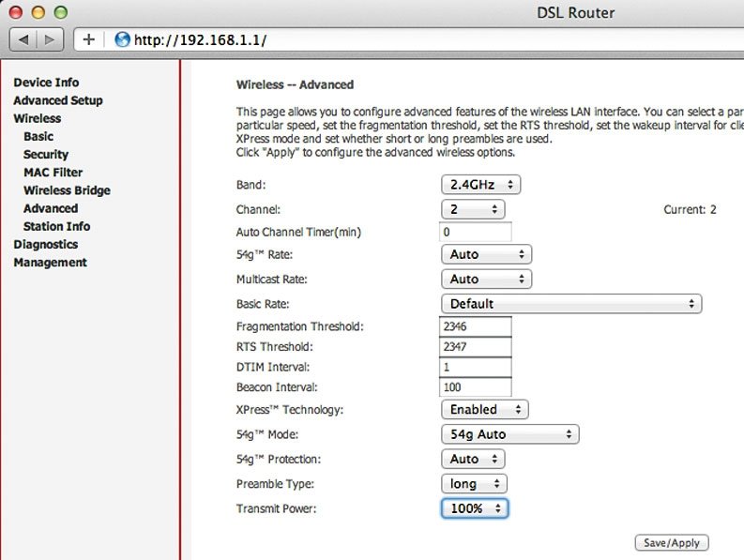Open the Station Info page
The image size is (744, 560).
(x=57, y=226)
